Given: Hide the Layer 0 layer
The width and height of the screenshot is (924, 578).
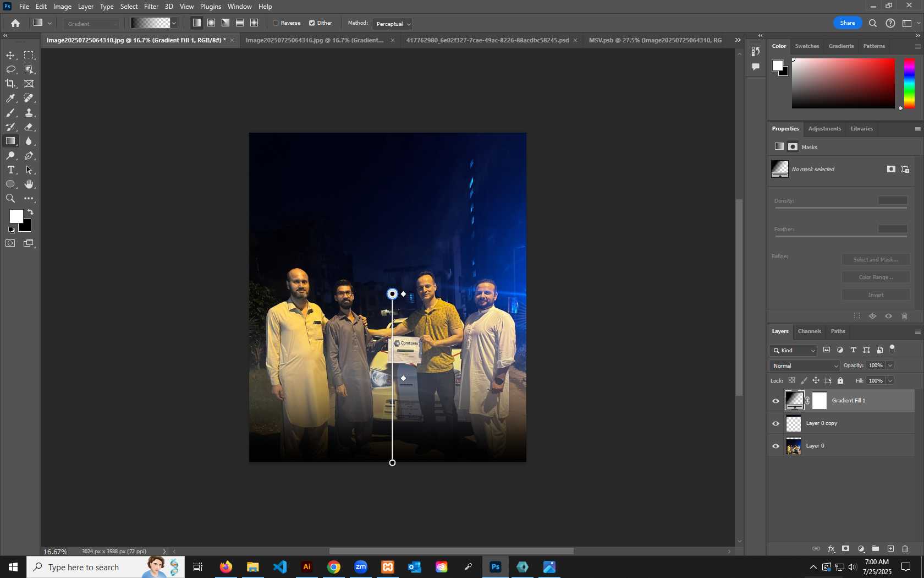Looking at the screenshot, I should [x=776, y=446].
